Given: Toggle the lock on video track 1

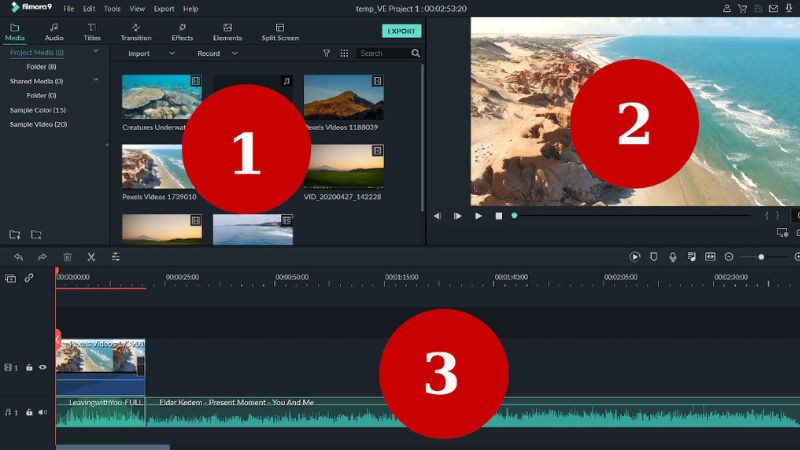Looking at the screenshot, I should point(30,367).
